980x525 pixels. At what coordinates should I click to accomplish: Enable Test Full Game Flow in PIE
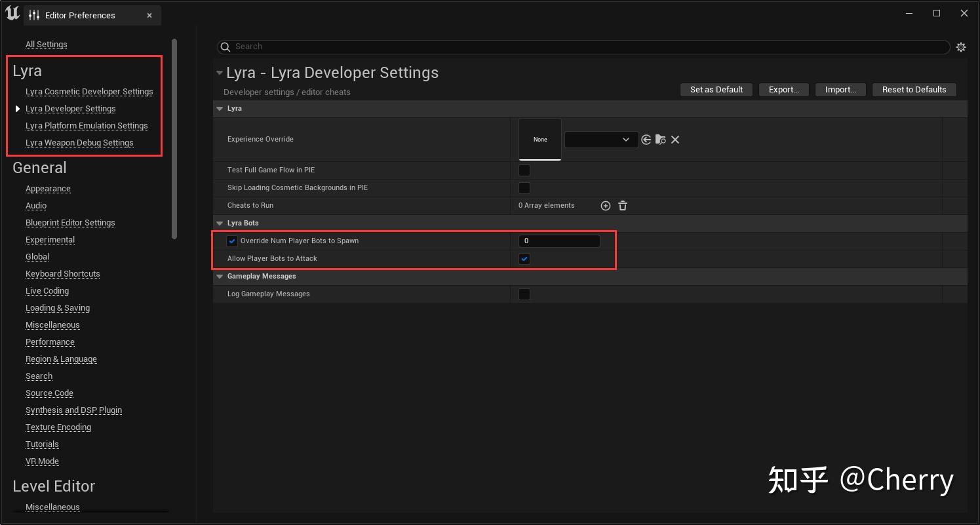pos(524,170)
